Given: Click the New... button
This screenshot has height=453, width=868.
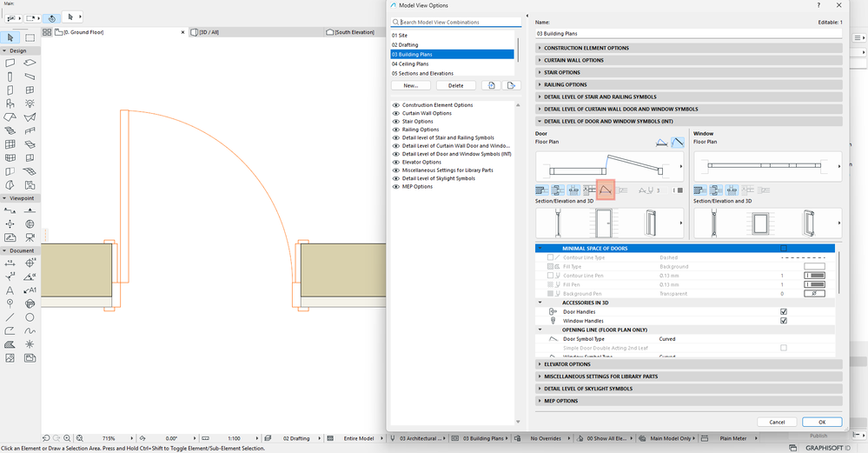Looking at the screenshot, I should (411, 85).
